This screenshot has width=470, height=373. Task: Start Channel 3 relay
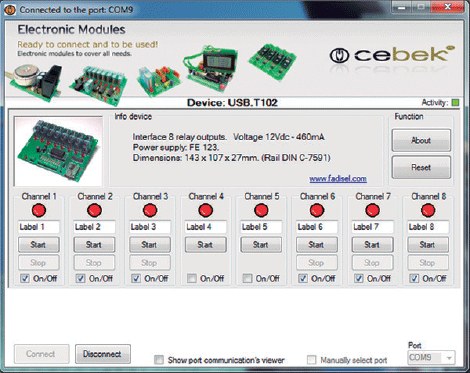coord(150,245)
